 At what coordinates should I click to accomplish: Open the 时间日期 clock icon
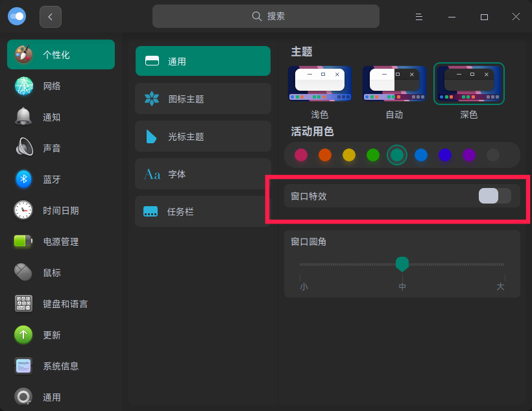coord(23,210)
